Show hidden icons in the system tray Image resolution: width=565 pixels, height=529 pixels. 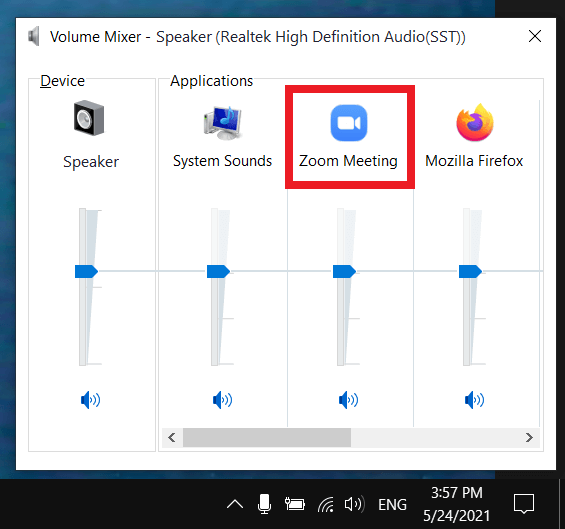click(235, 504)
